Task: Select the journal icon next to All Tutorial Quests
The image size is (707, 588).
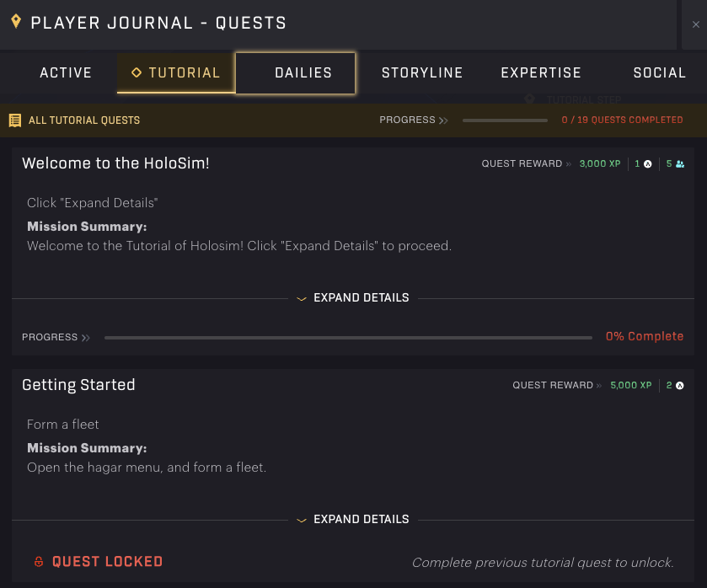Action: pos(15,120)
